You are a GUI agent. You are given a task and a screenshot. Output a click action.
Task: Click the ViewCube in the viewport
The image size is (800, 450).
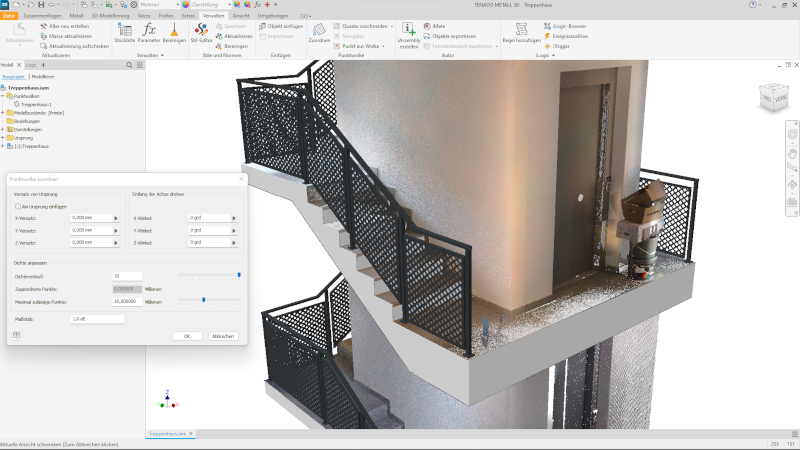[x=773, y=96]
